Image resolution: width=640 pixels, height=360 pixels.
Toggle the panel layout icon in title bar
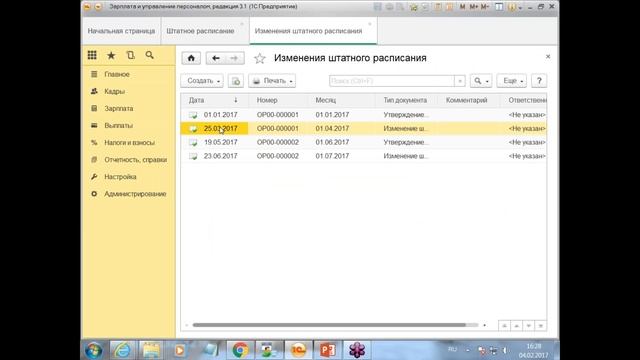tap(499, 7)
